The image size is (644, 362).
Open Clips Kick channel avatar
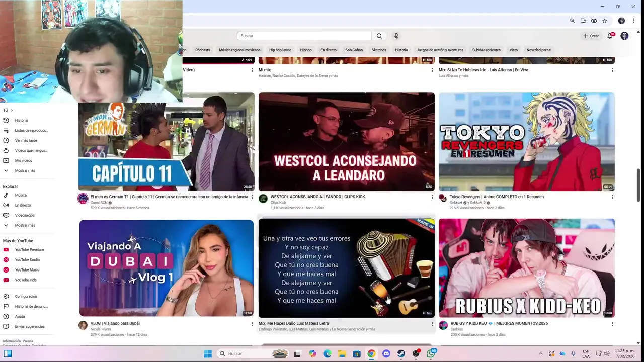coord(263,199)
